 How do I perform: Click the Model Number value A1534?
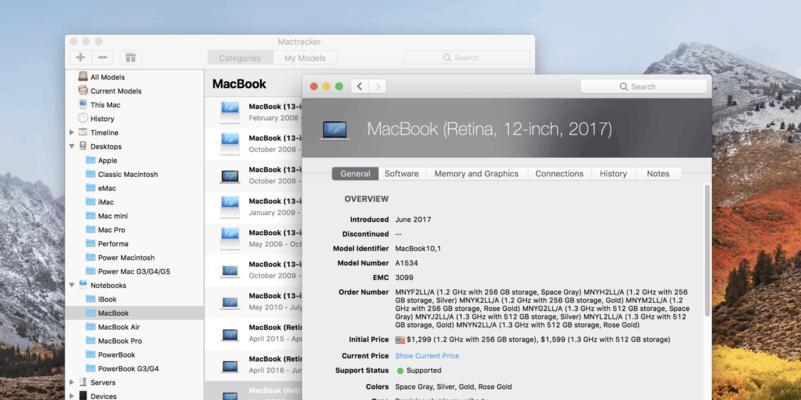click(407, 263)
